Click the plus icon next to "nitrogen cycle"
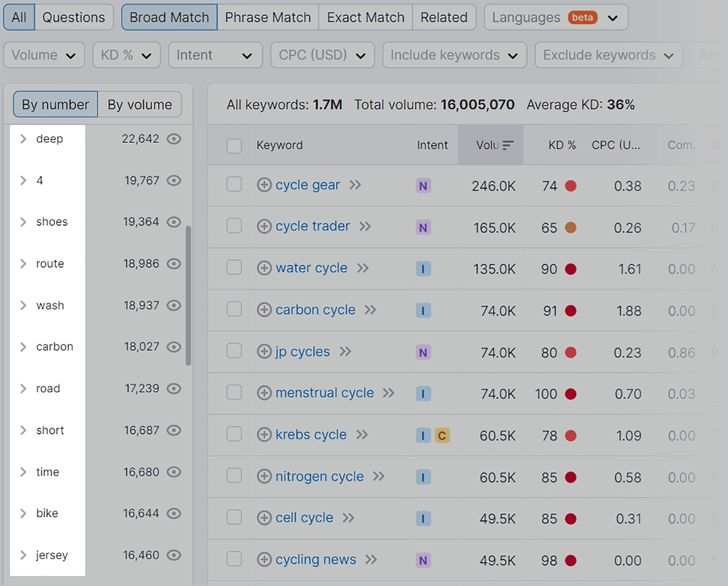The width and height of the screenshot is (728, 586). tap(264, 477)
